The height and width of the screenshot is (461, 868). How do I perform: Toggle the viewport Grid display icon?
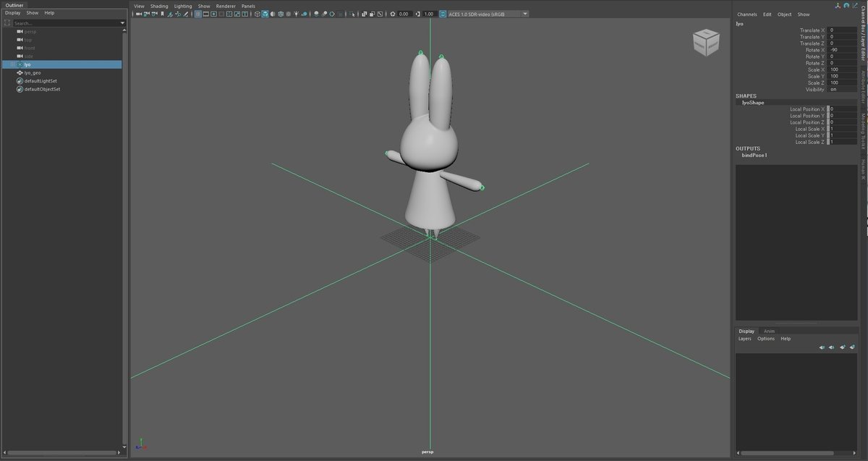197,14
